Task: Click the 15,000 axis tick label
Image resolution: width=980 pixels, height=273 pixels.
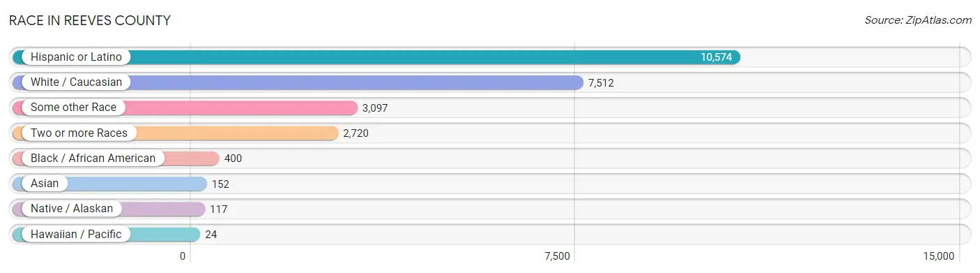Action: [x=937, y=256]
